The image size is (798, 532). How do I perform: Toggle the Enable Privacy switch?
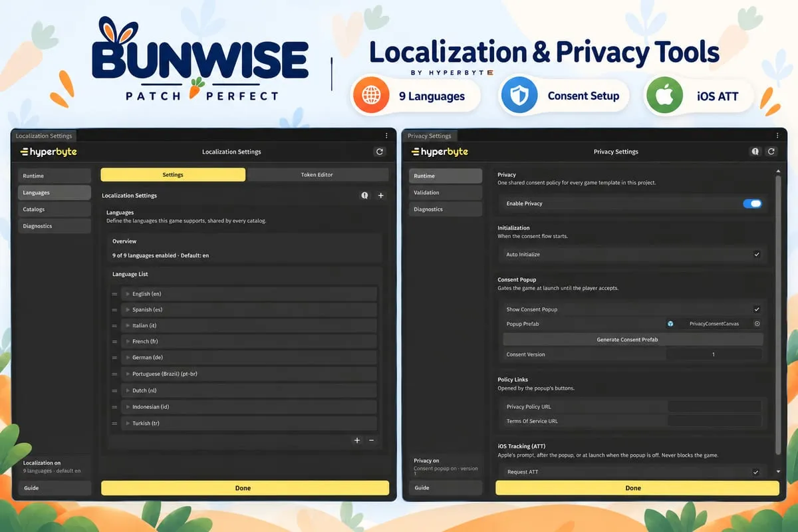click(x=752, y=203)
